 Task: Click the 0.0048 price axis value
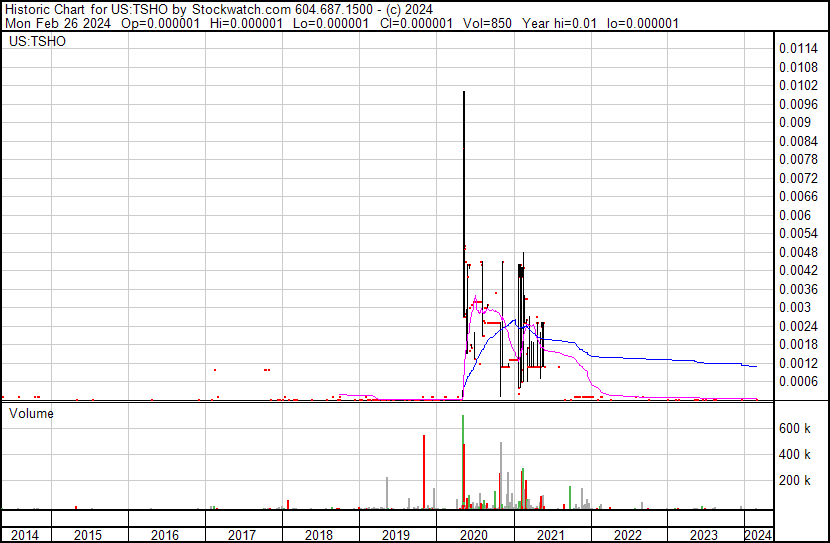pos(798,252)
